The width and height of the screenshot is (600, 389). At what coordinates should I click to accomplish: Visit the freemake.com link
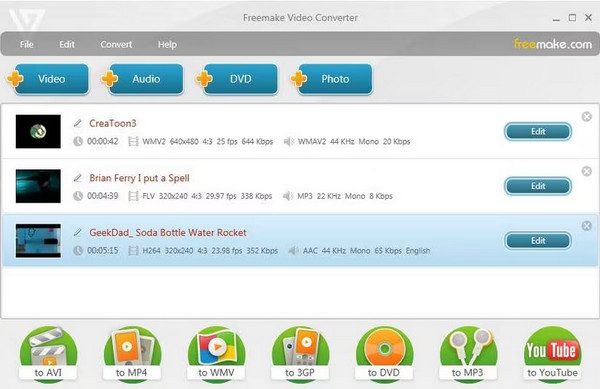click(x=553, y=44)
